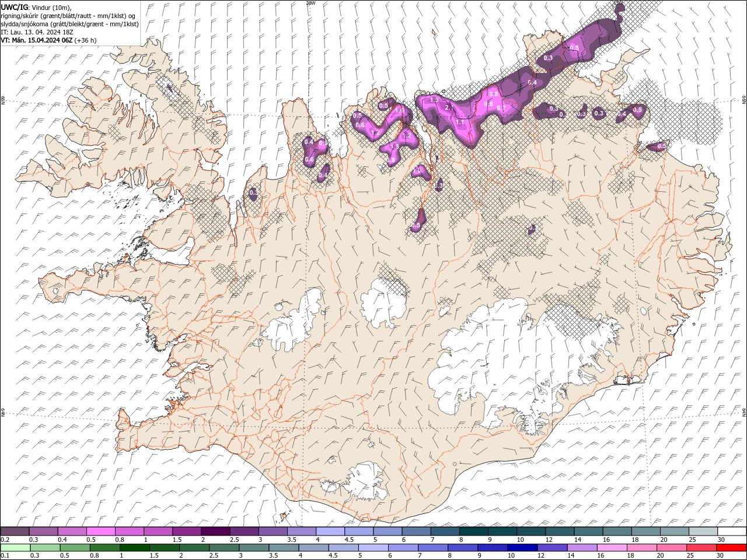Pick the 2 swatch on the green rain scale
The image size is (747, 560).
point(194,547)
